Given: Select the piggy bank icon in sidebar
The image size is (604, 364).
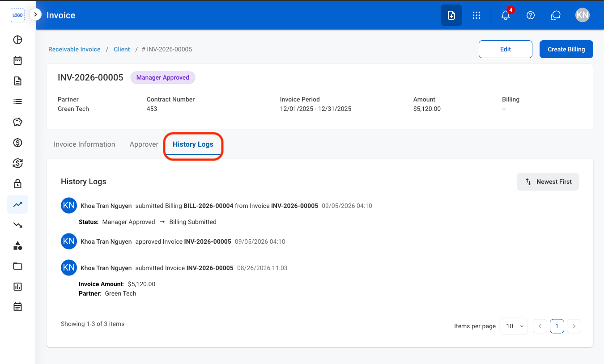Looking at the screenshot, I should (x=17, y=122).
